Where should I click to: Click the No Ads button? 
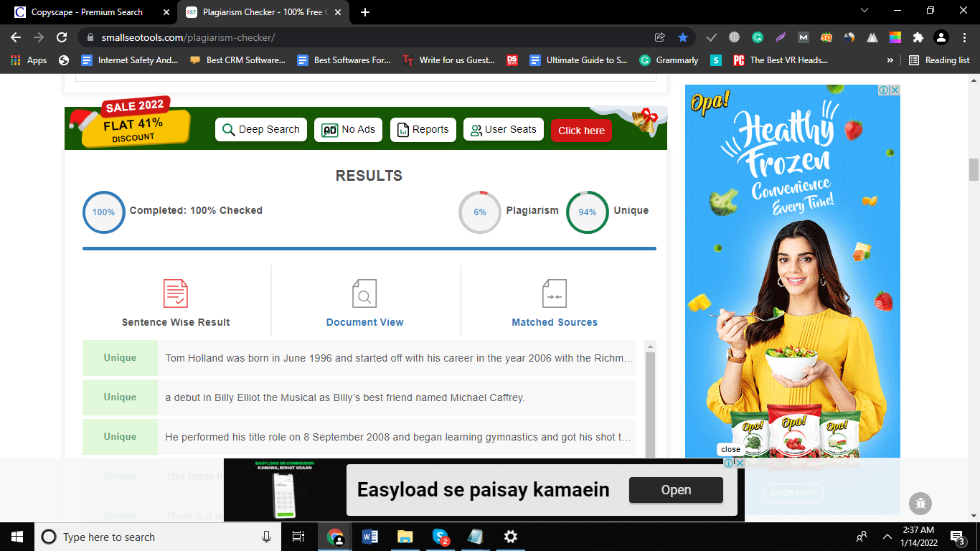coord(349,130)
